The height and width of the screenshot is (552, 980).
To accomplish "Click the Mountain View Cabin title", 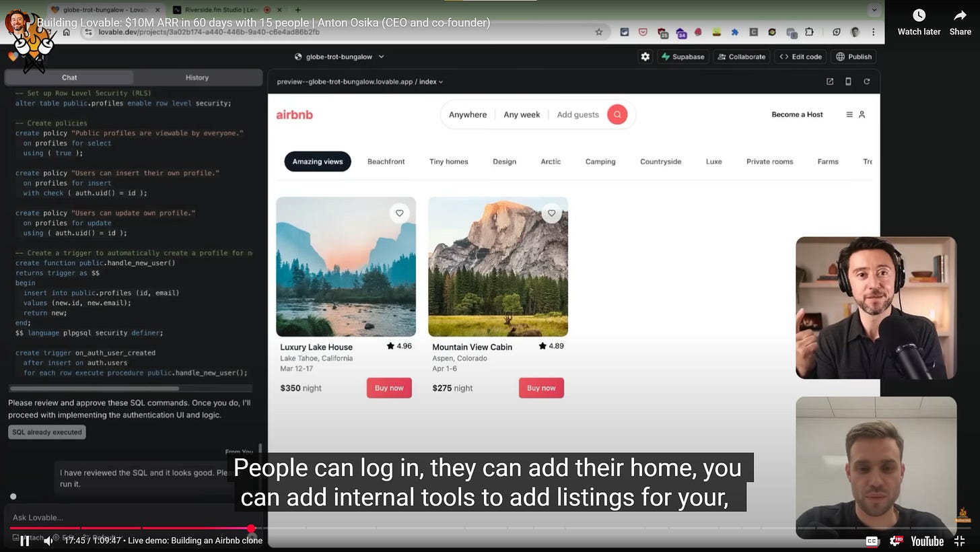I will (473, 347).
